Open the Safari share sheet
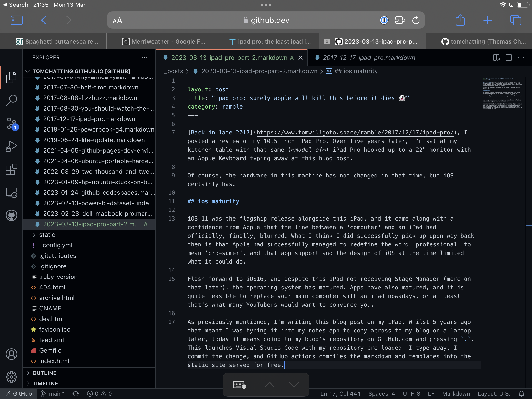 [460, 20]
